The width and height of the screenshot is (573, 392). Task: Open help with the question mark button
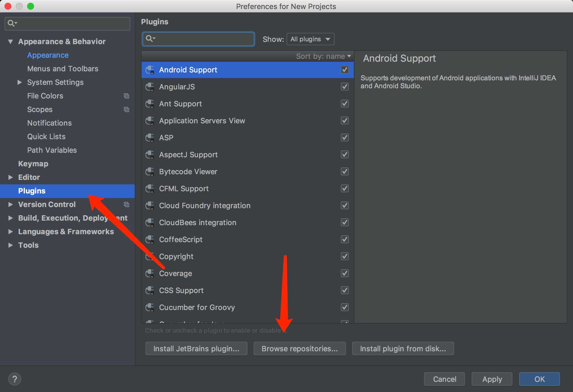[15, 379]
